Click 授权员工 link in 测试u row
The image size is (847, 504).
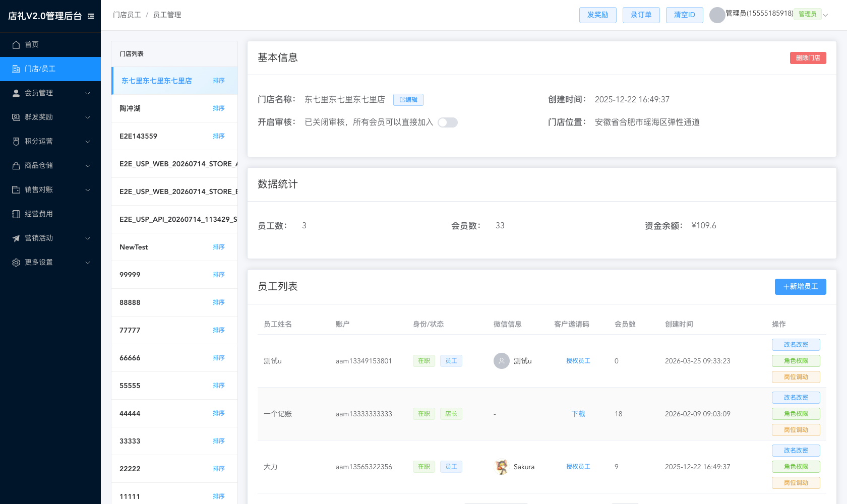[578, 361]
